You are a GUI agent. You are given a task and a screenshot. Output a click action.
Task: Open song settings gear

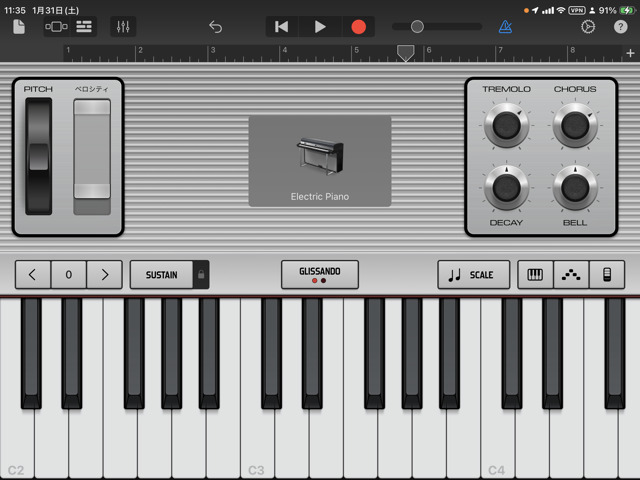tap(588, 27)
